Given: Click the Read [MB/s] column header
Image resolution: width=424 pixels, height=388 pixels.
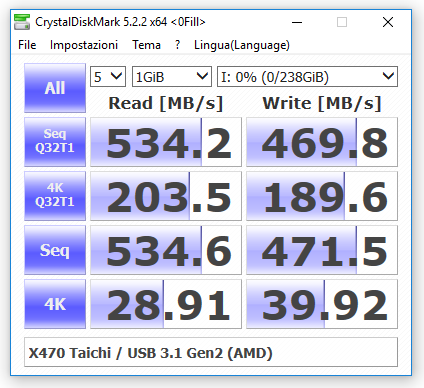Looking at the screenshot, I should [x=166, y=103].
